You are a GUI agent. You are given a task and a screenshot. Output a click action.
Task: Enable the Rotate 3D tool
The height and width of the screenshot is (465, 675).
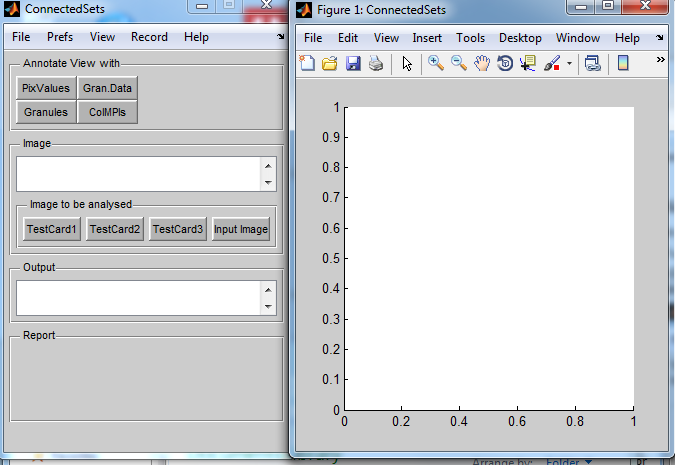[505, 64]
